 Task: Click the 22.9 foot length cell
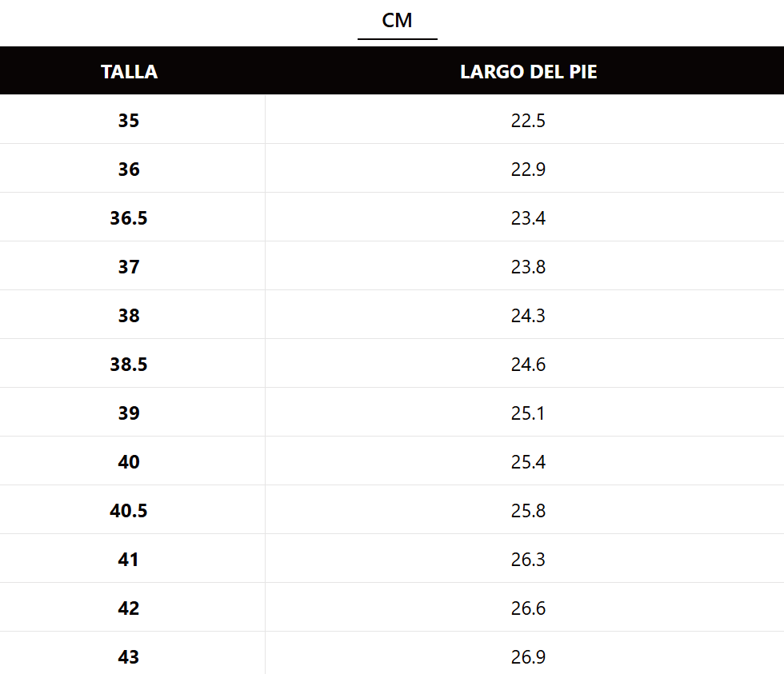528,169
